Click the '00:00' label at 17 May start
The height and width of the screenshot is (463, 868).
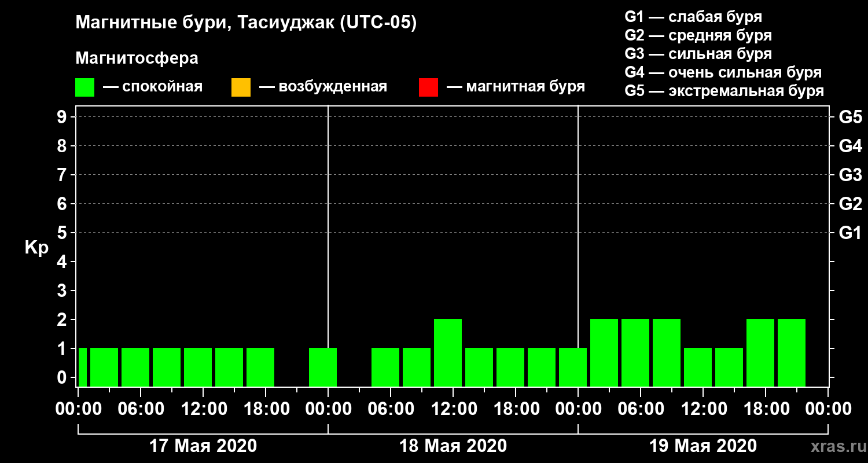(x=78, y=409)
